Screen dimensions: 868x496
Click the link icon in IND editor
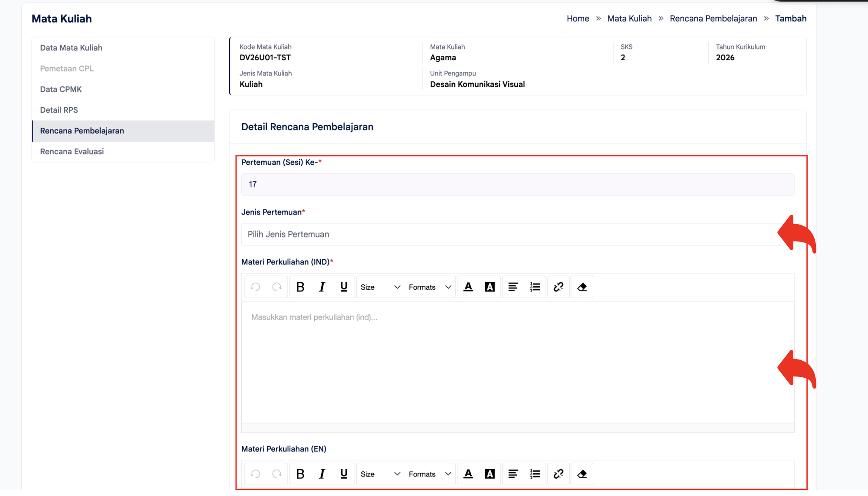click(x=559, y=287)
